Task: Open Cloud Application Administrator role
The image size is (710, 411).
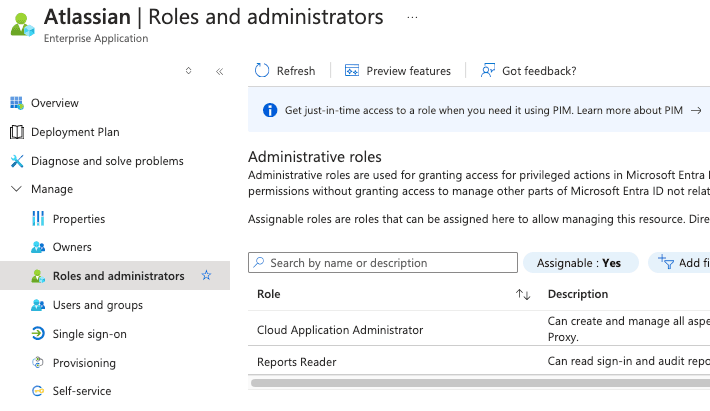Action: 340,330
